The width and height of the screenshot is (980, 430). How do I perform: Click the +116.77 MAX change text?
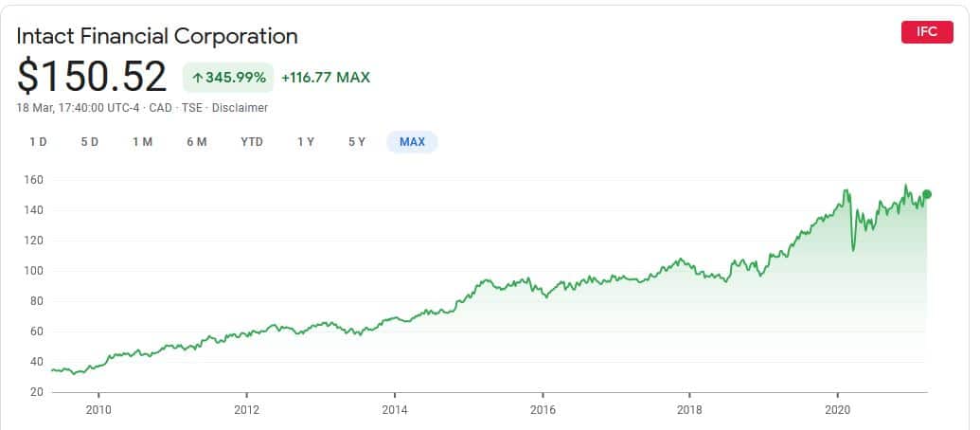point(326,78)
